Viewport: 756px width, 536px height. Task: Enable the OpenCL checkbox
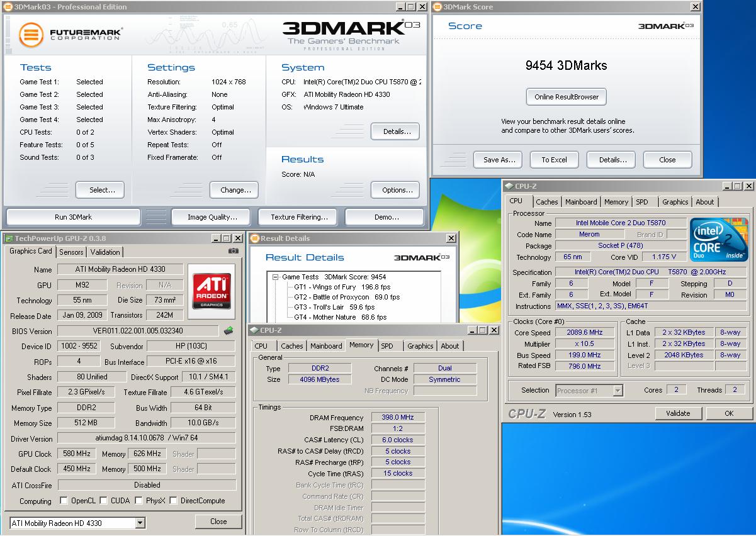click(x=64, y=501)
